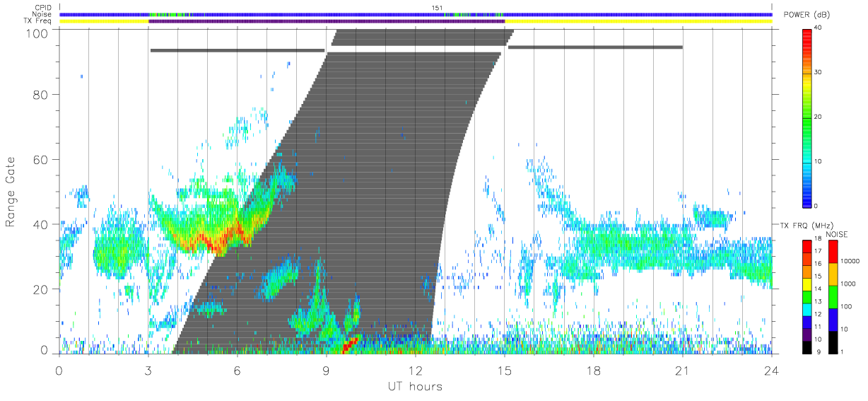This screenshot has width=868, height=401.
Task: Click the blue Noise strip above the plot
Action: point(416,14)
